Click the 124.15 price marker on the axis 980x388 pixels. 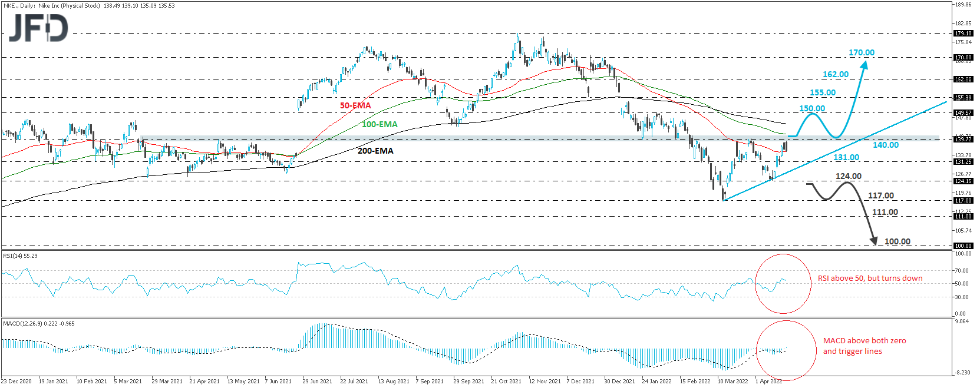coord(963,181)
